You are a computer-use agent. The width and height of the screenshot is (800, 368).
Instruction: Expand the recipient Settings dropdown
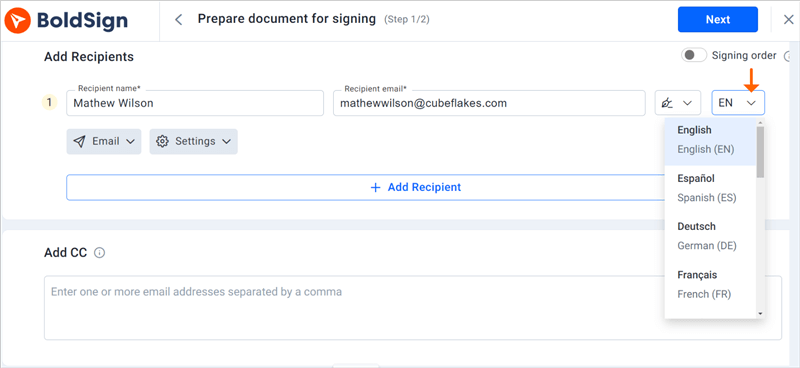pos(193,141)
